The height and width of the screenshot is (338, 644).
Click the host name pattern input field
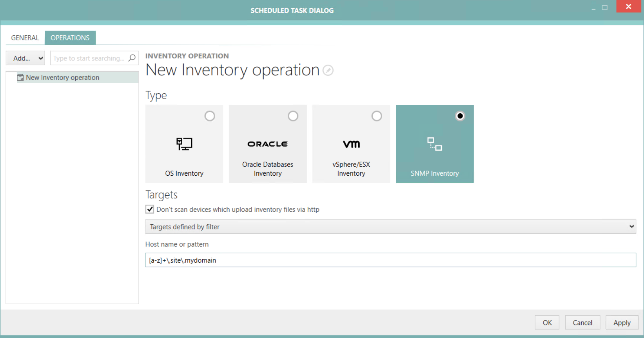(x=390, y=260)
